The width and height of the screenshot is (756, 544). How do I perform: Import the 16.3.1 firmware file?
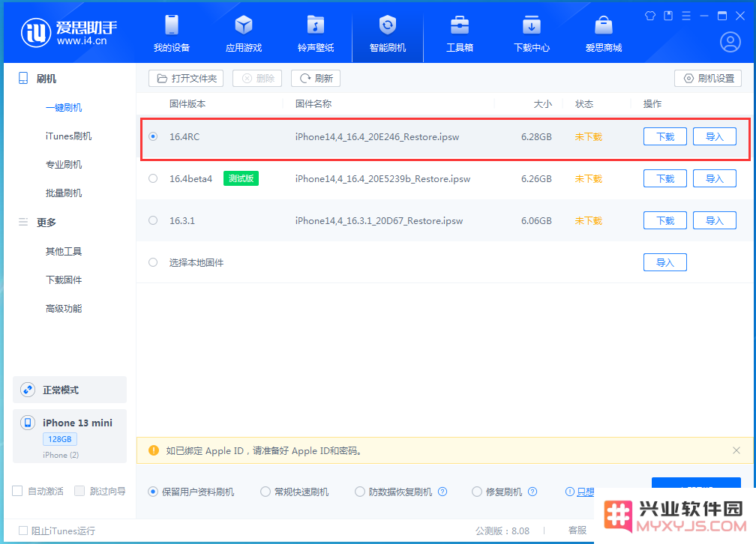click(x=715, y=220)
